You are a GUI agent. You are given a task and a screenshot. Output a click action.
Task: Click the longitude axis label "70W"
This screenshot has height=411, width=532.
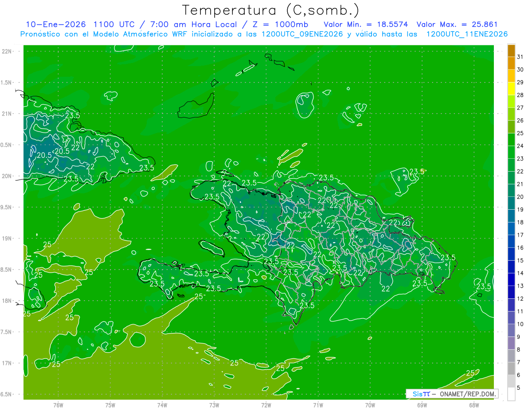click(370, 405)
